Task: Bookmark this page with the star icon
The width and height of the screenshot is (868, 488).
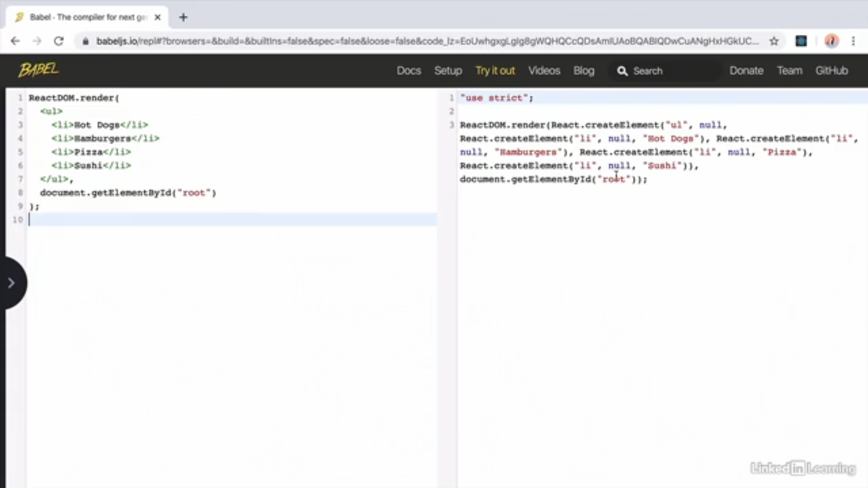Action: click(x=774, y=41)
